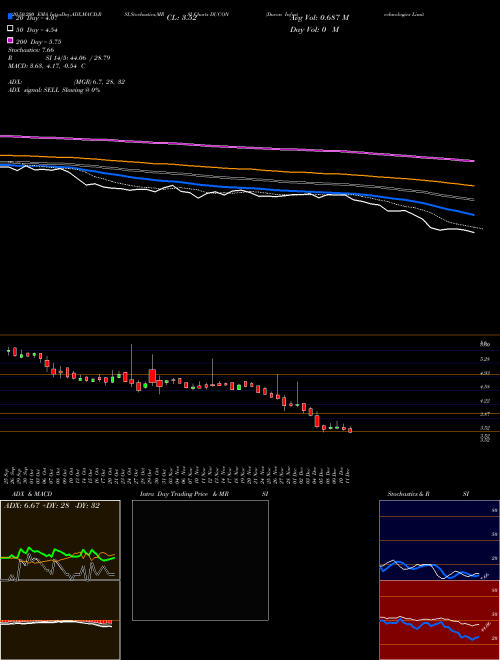Screen dimensions: 500x660
Task: Click the 'Avg Vol: 0.687 M' text
Action: [319, 18]
